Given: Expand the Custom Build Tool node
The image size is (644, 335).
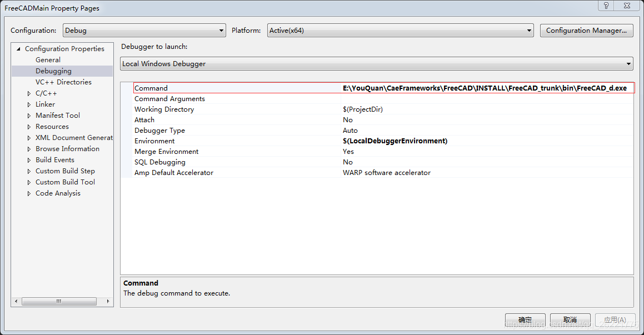Looking at the screenshot, I should [29, 182].
